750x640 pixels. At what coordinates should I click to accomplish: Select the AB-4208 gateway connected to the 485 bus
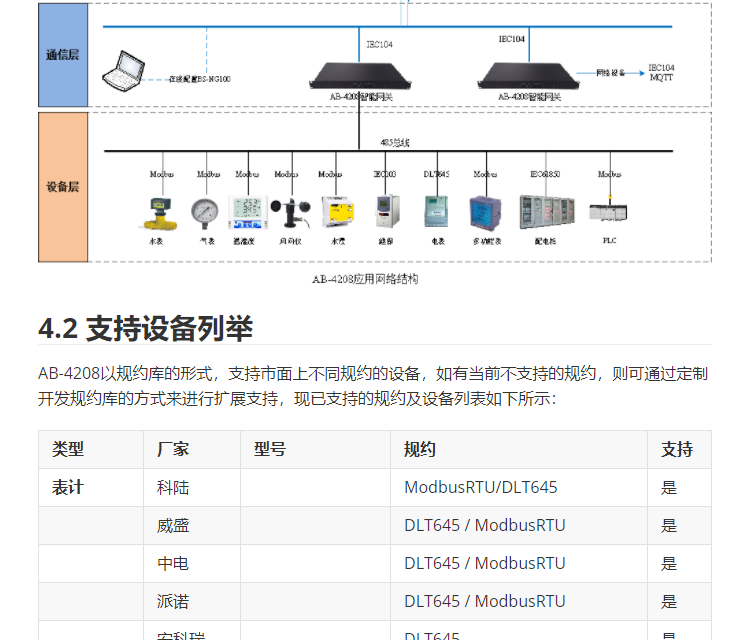[x=360, y=76]
